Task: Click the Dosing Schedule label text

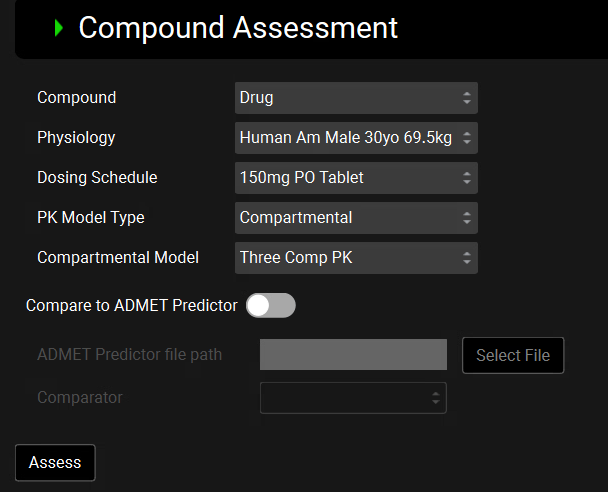Action: coord(97,178)
